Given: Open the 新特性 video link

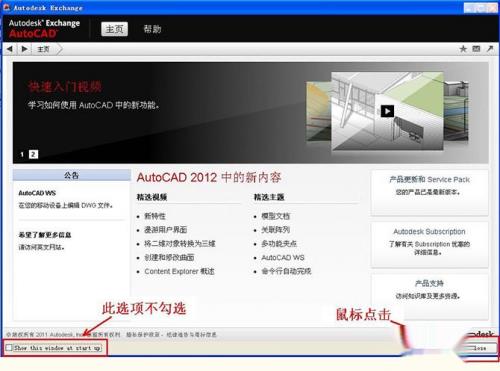Looking at the screenshot, I should click(155, 216).
